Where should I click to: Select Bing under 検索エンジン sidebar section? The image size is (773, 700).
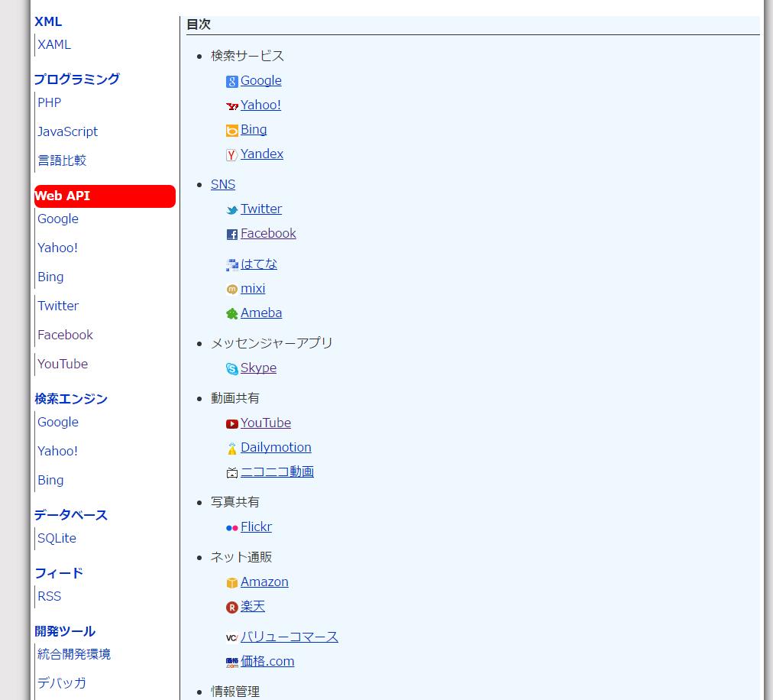(x=50, y=481)
